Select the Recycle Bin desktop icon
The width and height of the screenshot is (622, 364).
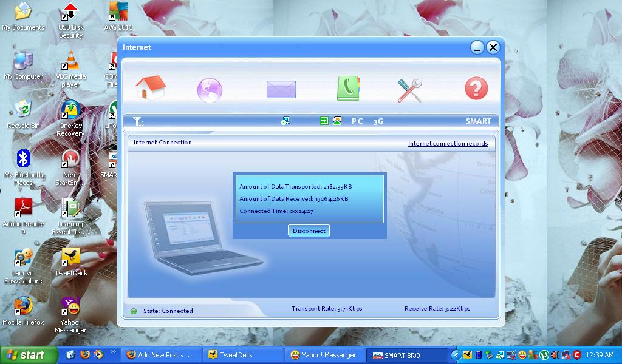(x=23, y=113)
